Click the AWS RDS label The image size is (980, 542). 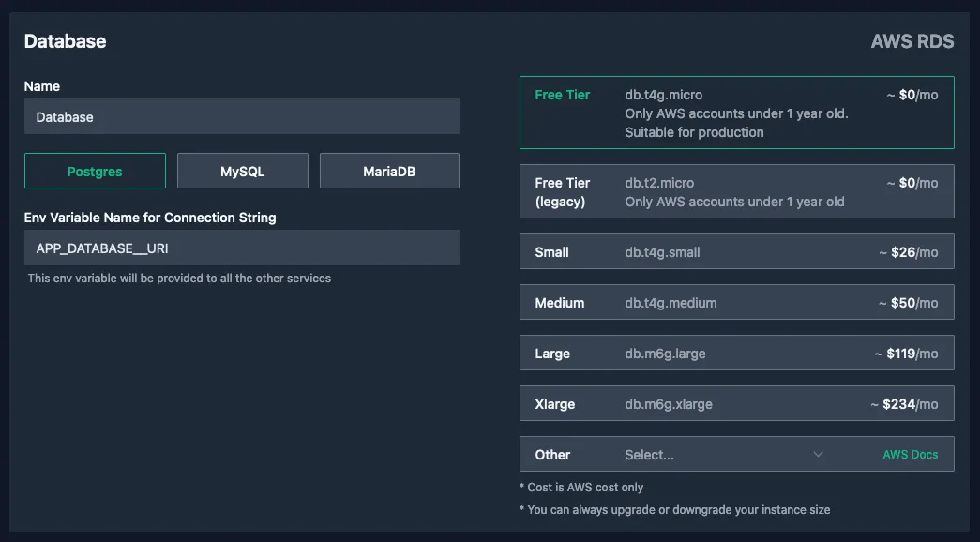(x=912, y=41)
